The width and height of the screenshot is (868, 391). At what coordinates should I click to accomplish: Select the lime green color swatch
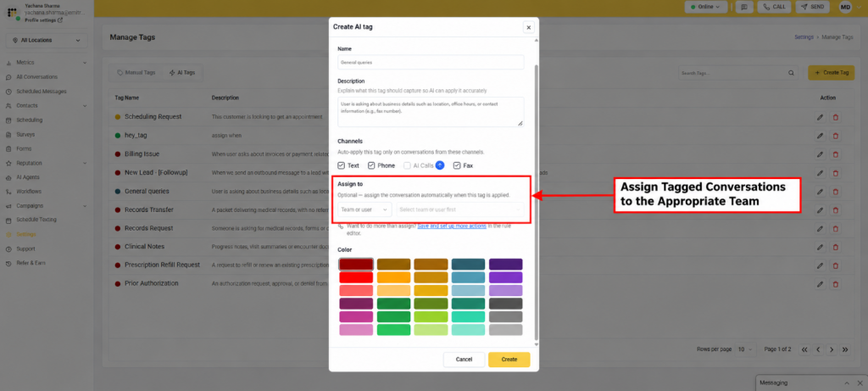(x=431, y=317)
